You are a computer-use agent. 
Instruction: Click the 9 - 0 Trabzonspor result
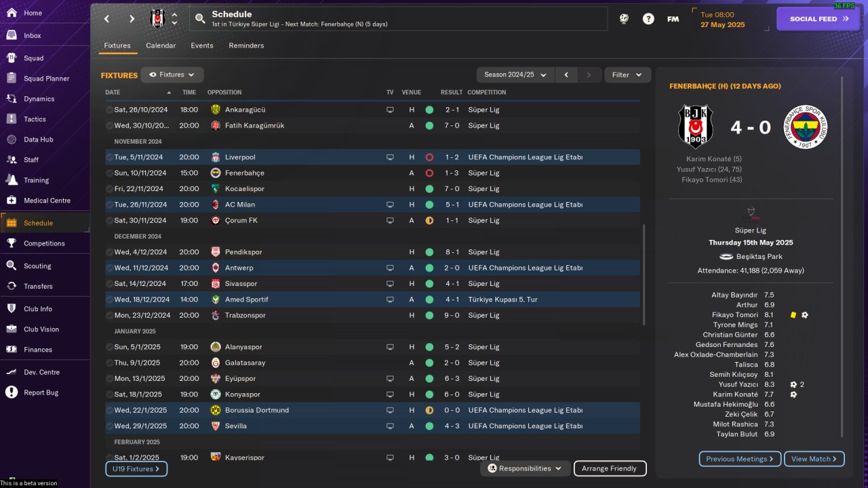452,315
